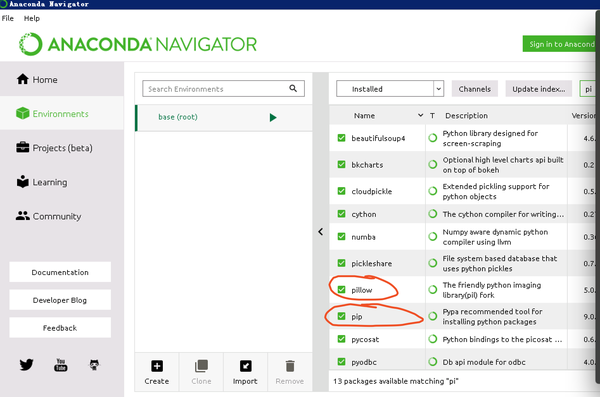Open the Help menu
Image resolution: width=600 pixels, height=397 pixels.
32,18
